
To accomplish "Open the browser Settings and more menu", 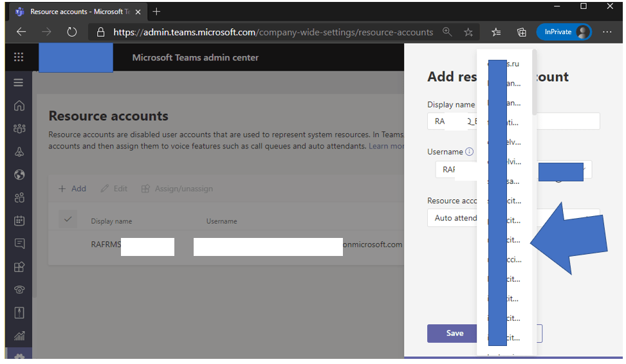I will pos(607,32).
